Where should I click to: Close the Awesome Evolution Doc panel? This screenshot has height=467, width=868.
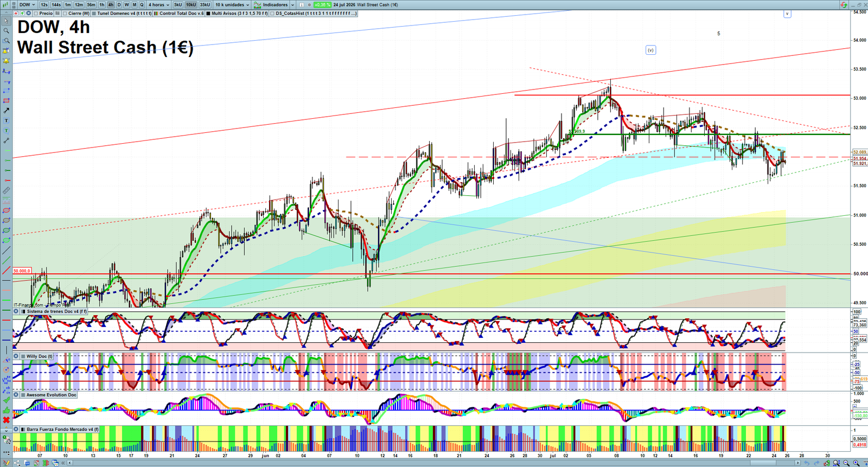16,395
